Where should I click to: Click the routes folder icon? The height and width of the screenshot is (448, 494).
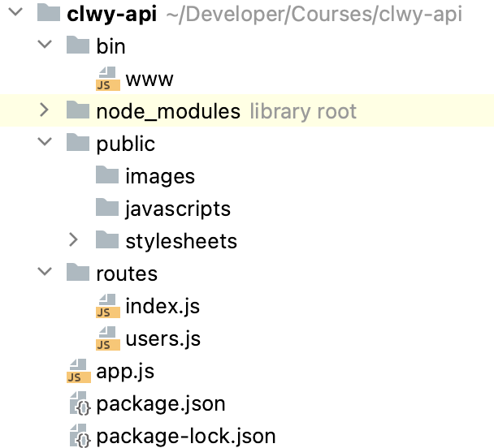[x=78, y=272]
